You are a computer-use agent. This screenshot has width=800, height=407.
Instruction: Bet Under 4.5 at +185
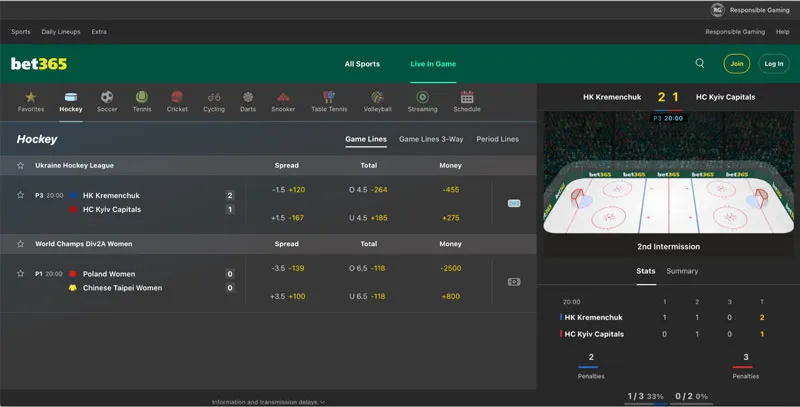tap(368, 218)
